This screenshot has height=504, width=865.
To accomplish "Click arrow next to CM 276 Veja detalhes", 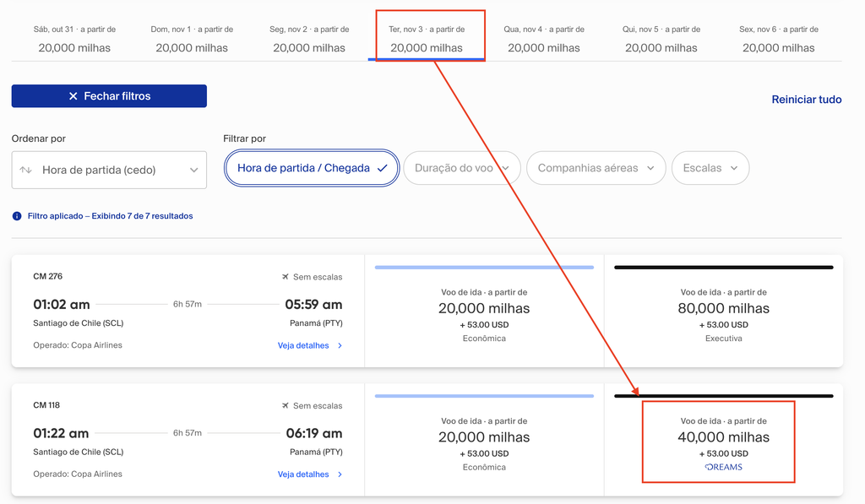I will [340, 345].
